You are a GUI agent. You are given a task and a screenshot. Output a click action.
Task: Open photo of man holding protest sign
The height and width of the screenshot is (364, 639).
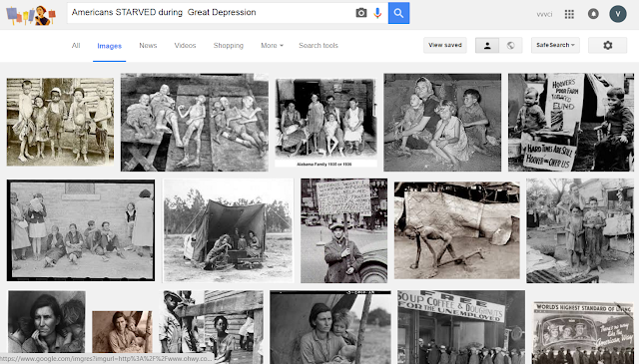[343, 230]
